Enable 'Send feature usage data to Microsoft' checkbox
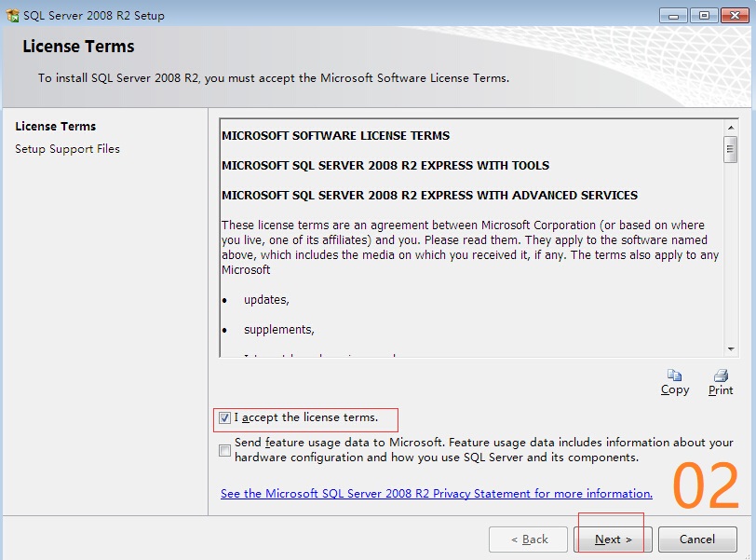 224,451
